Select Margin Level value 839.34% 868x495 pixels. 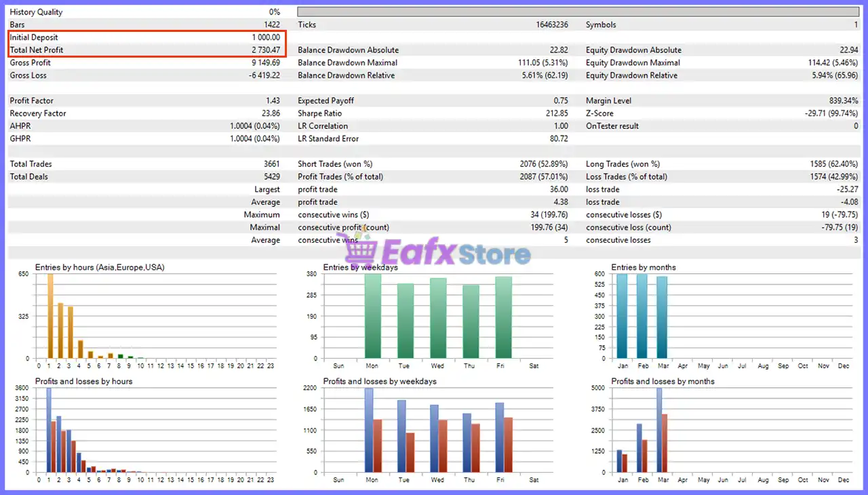844,100
